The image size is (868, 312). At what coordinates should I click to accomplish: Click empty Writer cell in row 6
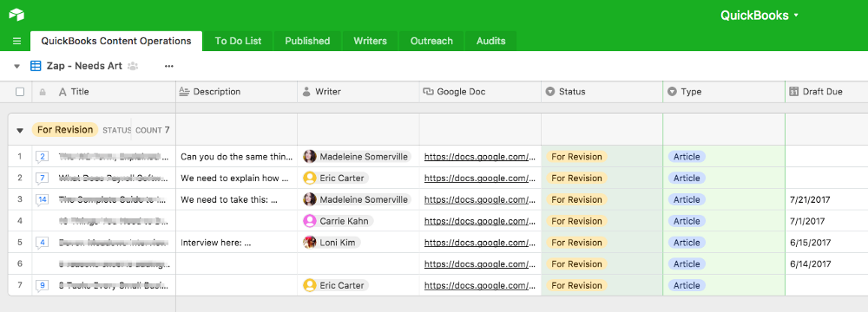(358, 263)
